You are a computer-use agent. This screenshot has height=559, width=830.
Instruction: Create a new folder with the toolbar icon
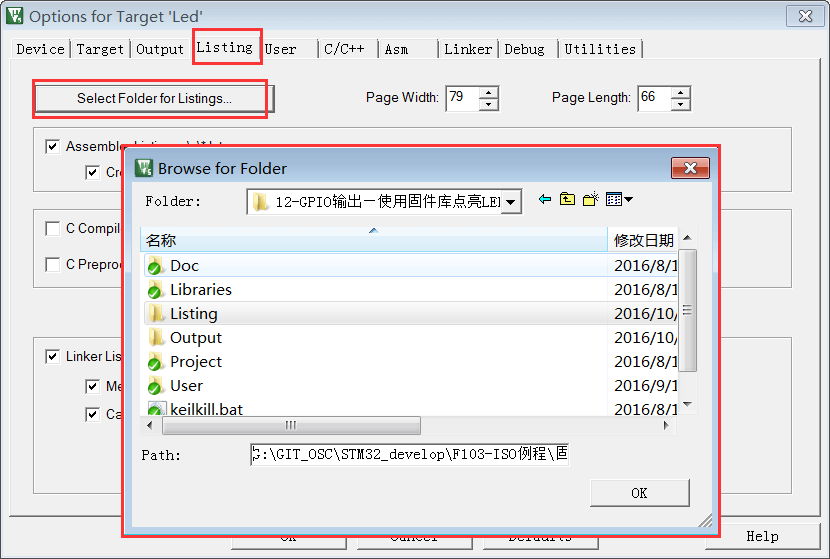pyautogui.click(x=591, y=200)
